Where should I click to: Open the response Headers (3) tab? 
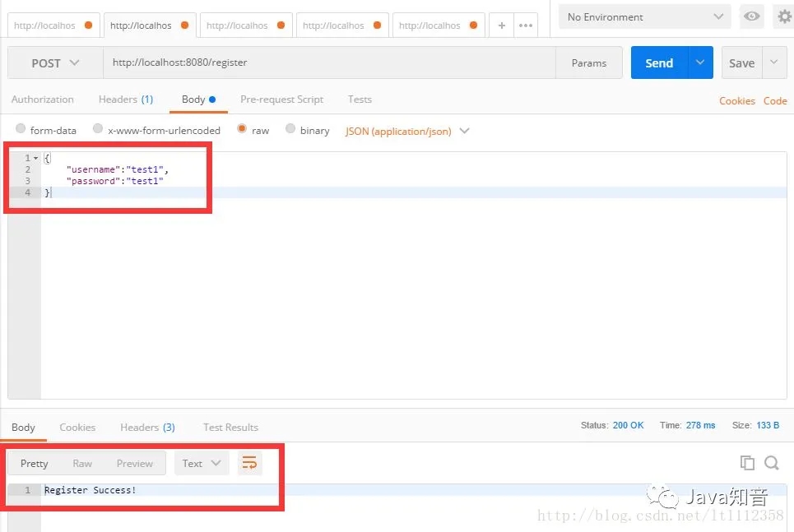147,427
